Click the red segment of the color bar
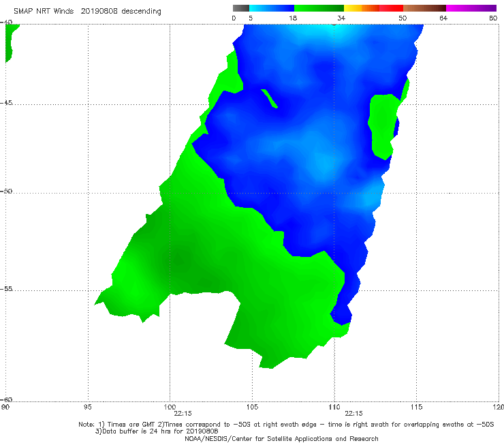Image resolution: width=504 pixels, height=443 pixels. pos(391,8)
